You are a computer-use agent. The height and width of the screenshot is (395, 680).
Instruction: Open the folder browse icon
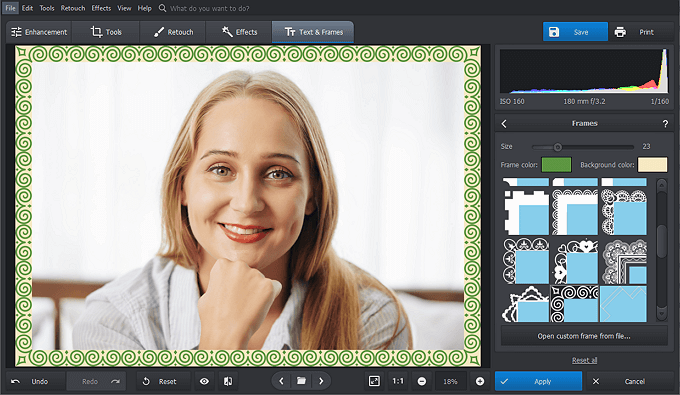(x=301, y=381)
